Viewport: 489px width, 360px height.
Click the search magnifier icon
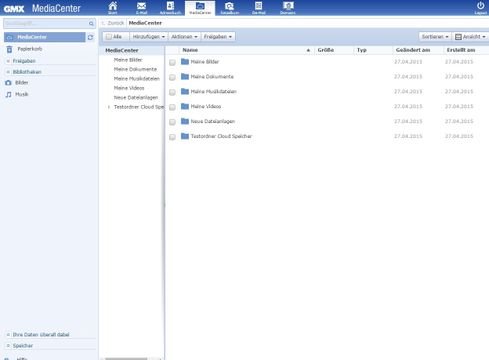91,24
